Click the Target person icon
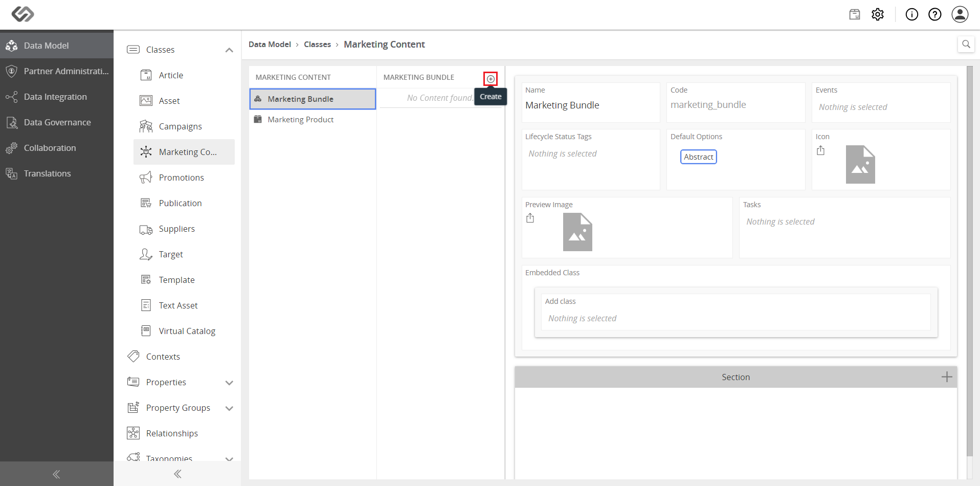This screenshot has height=486, width=980. (x=146, y=254)
